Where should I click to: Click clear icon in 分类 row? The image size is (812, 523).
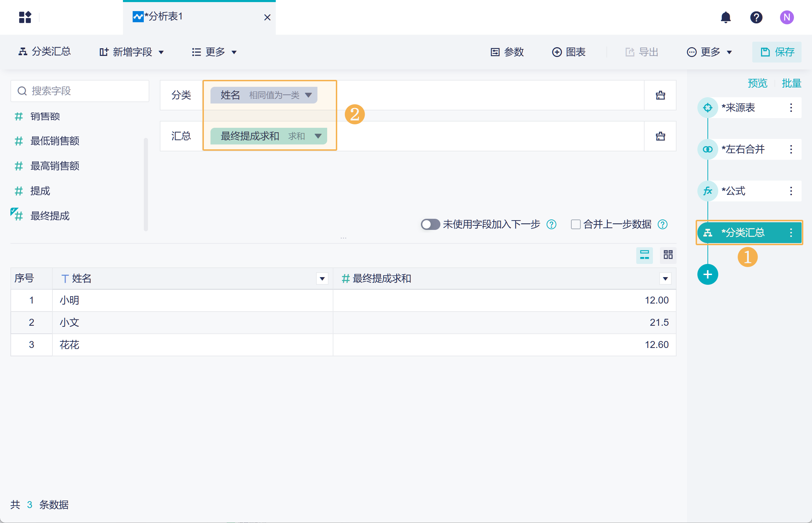(660, 95)
